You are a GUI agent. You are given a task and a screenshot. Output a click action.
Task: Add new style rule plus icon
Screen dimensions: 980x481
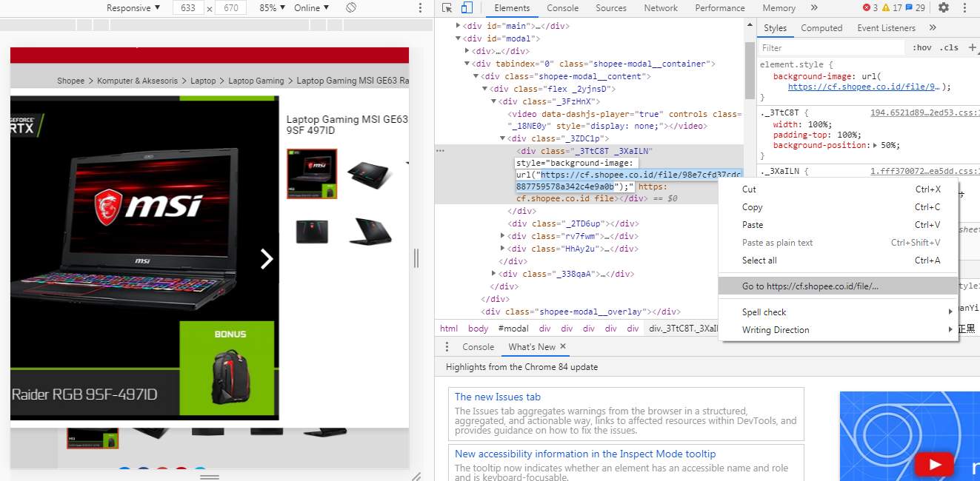click(972, 47)
